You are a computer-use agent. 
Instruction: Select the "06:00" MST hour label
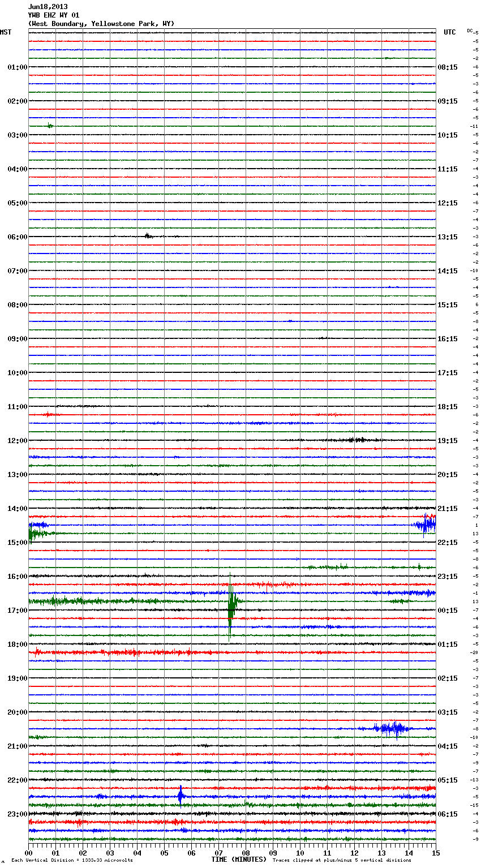click(x=18, y=237)
